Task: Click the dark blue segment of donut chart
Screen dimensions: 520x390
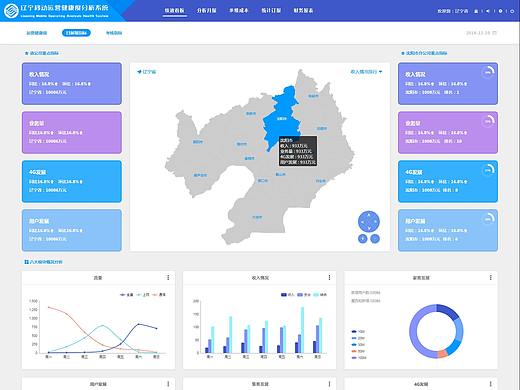Action: 448,311
